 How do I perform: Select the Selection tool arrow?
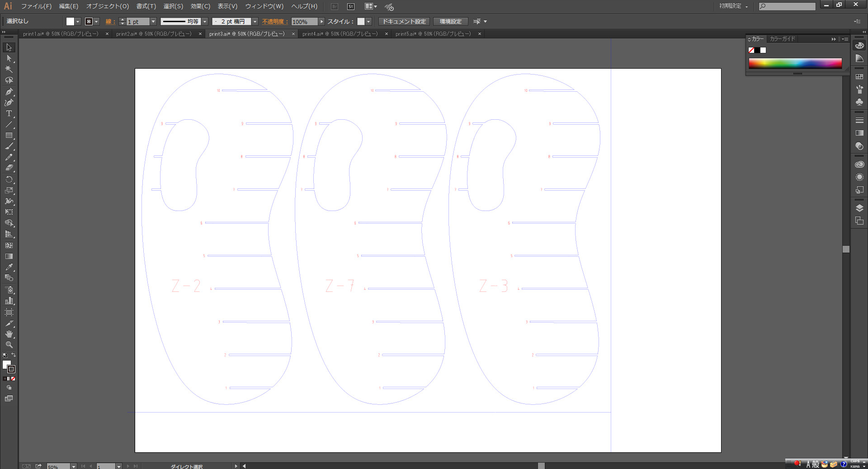pos(9,47)
